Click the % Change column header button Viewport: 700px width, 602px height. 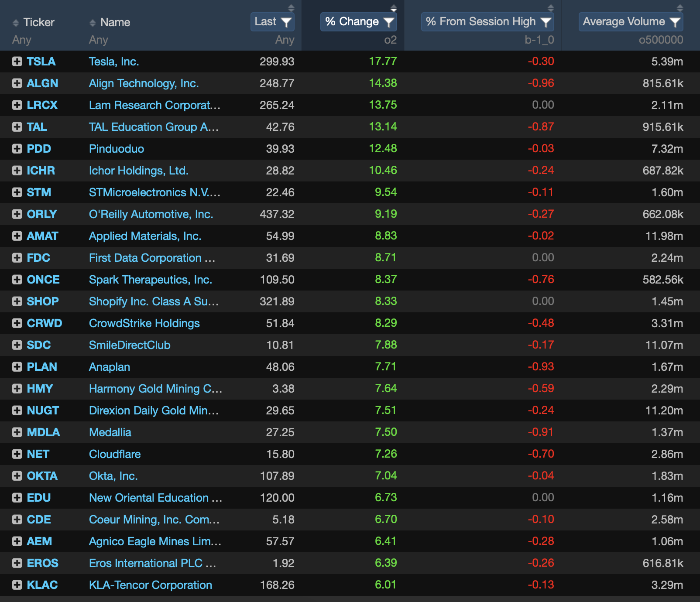[x=358, y=22]
